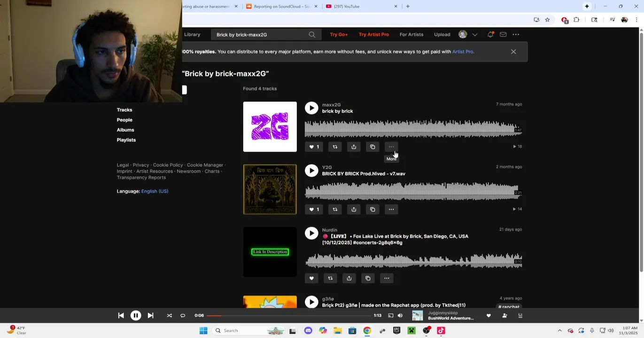
Task: Skip to previous track in player
Action: tap(121, 315)
